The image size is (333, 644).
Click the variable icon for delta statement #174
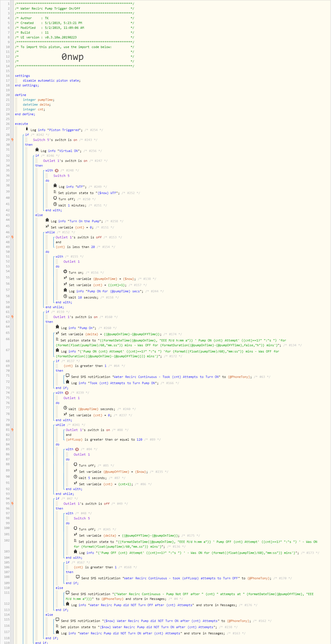pos(57,333)
